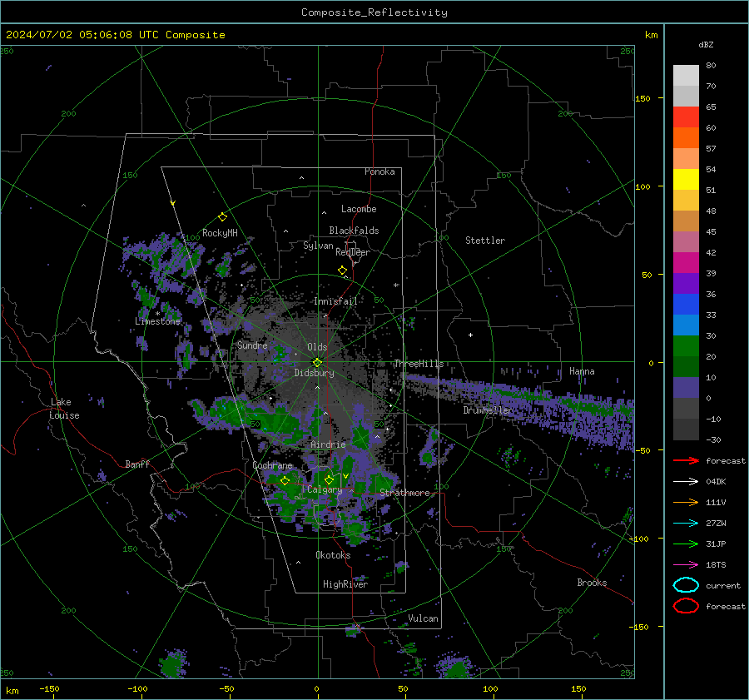
Task: Click the Sundre label
Action: [x=252, y=345]
